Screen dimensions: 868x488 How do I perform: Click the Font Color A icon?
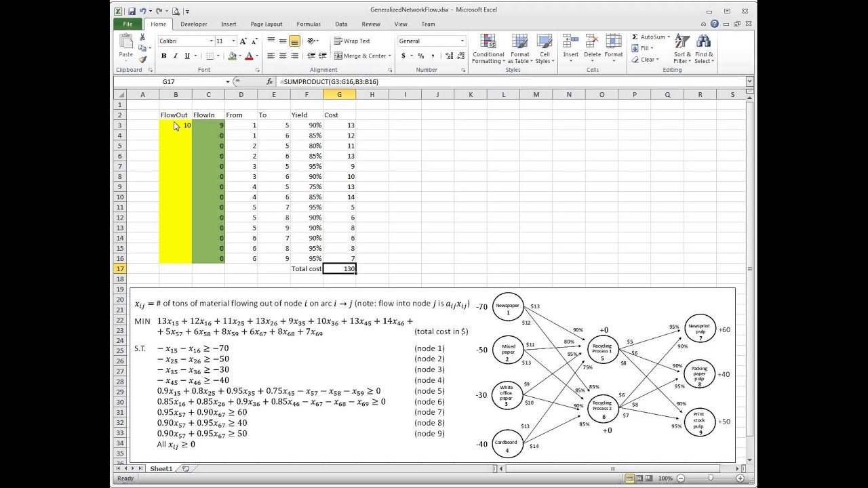(249, 56)
